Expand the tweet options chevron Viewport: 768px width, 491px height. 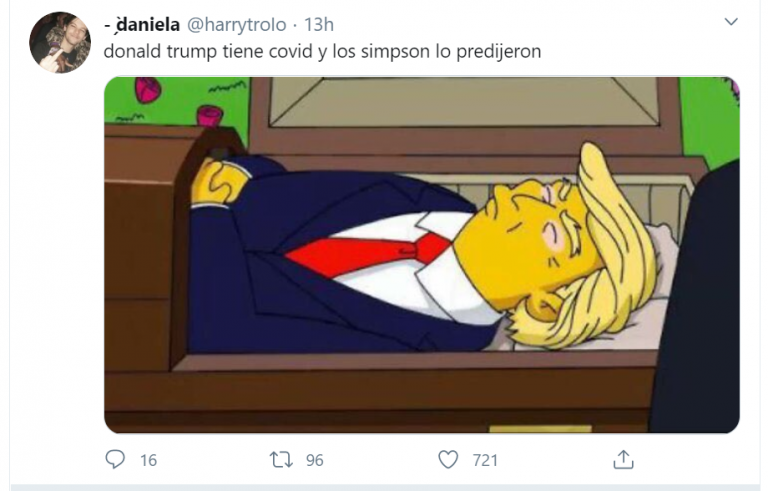point(731,22)
